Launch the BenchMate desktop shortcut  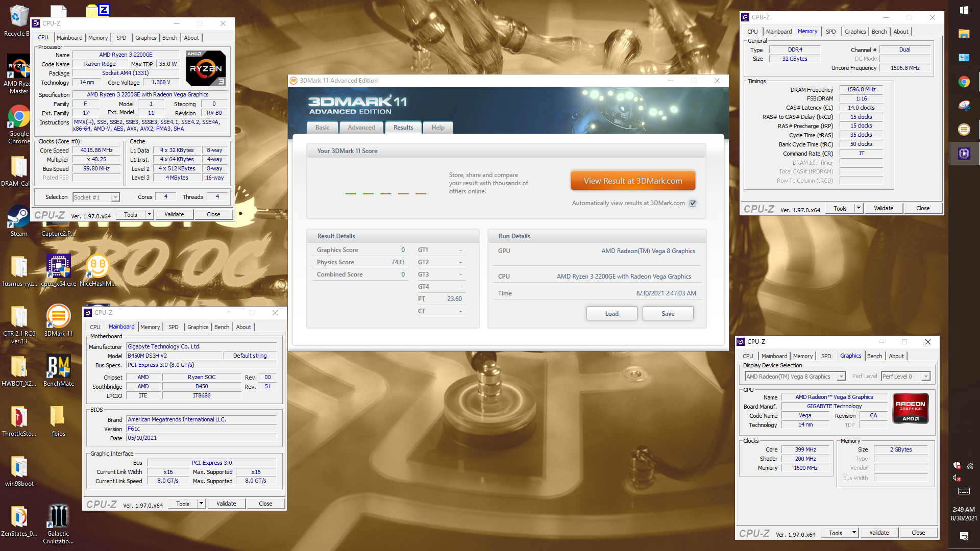pyautogui.click(x=58, y=370)
